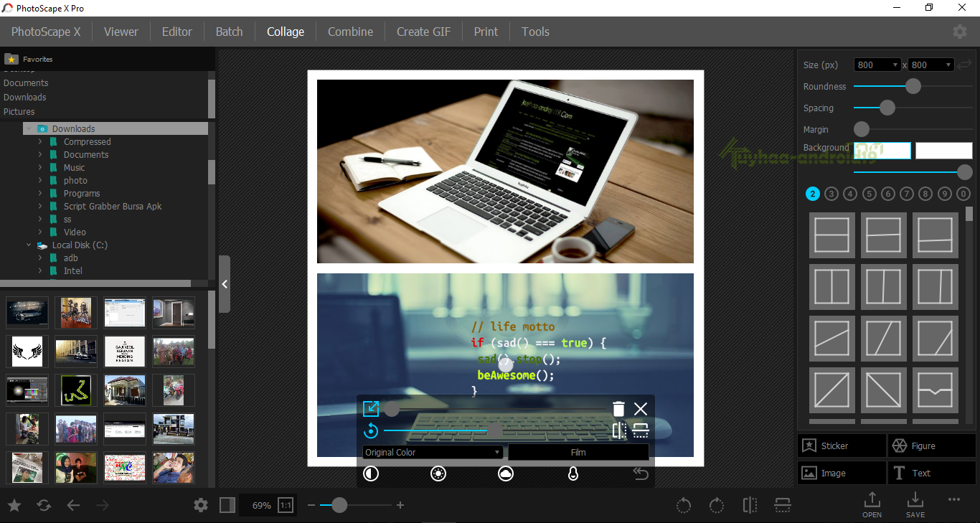Click the OPEN button
This screenshot has height=523, width=980.
[872, 505]
